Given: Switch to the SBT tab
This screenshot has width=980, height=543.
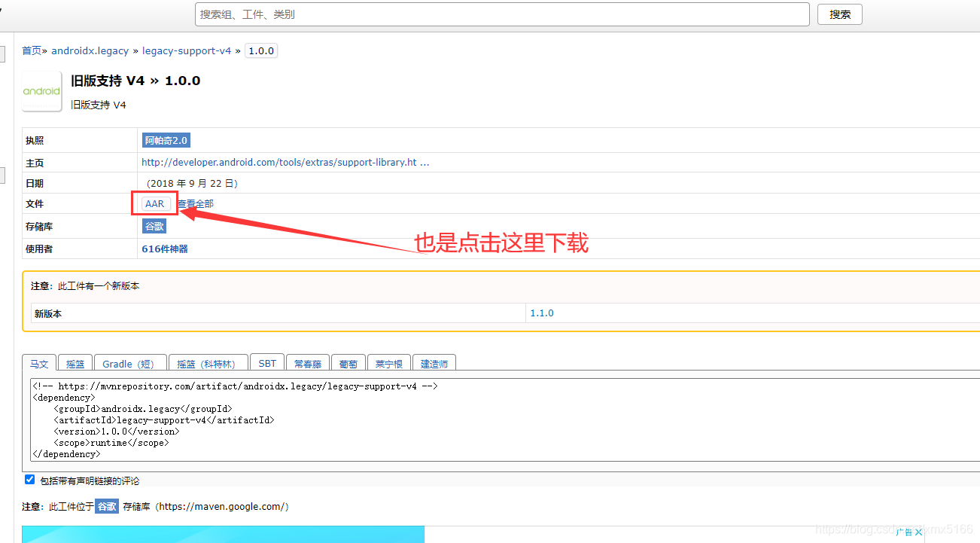Looking at the screenshot, I should point(267,363).
